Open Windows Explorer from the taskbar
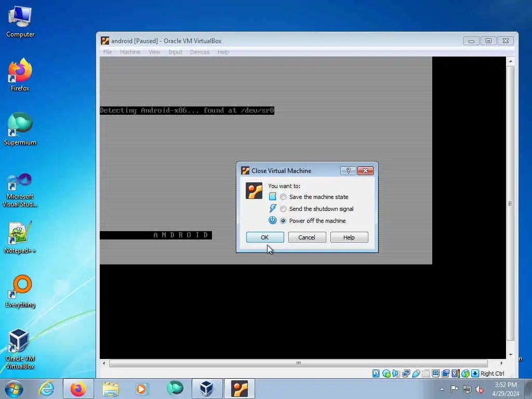The width and height of the screenshot is (532, 399). click(x=111, y=389)
